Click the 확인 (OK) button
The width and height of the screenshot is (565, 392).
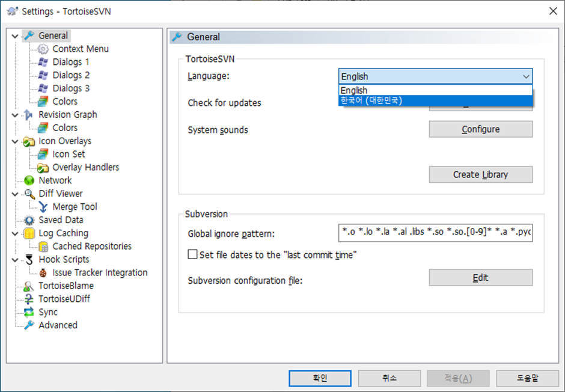click(x=320, y=378)
